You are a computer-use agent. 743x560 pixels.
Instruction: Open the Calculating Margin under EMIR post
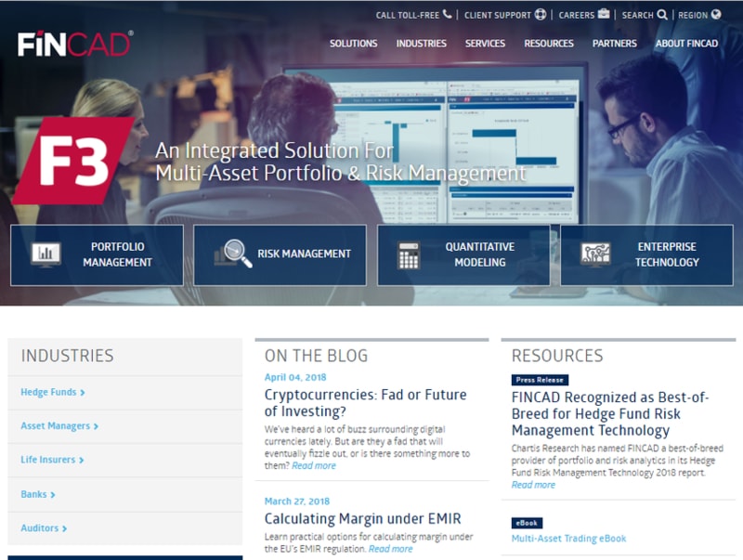pos(362,518)
